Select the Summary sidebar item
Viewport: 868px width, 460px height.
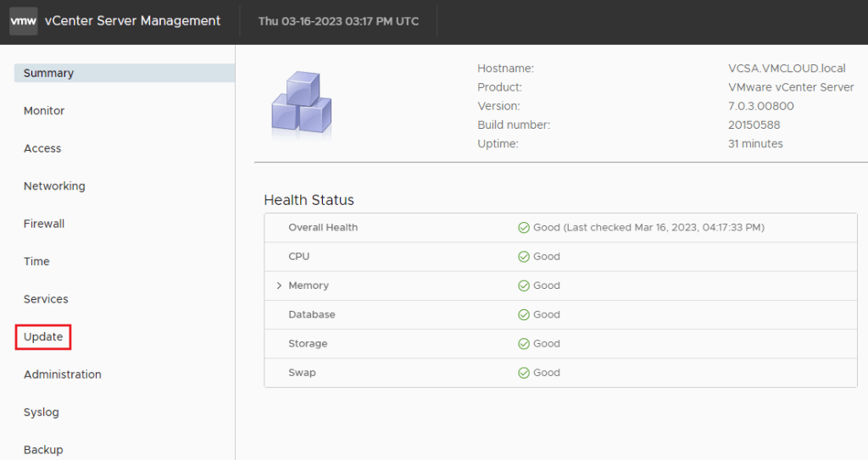[48, 74]
